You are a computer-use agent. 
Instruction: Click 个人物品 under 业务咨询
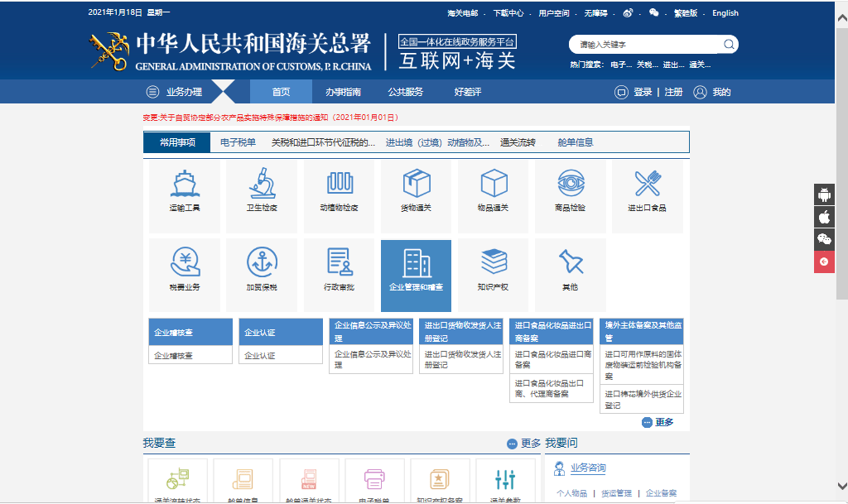click(x=571, y=492)
